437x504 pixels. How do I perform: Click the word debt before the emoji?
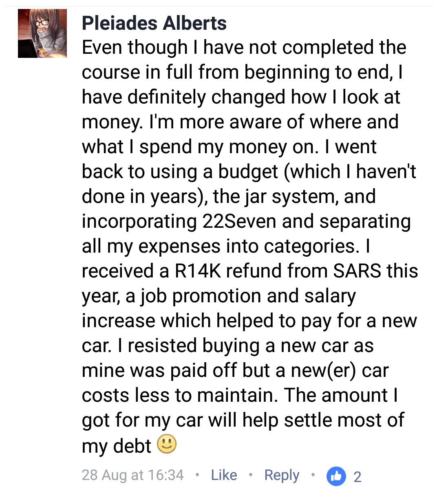[132, 446]
